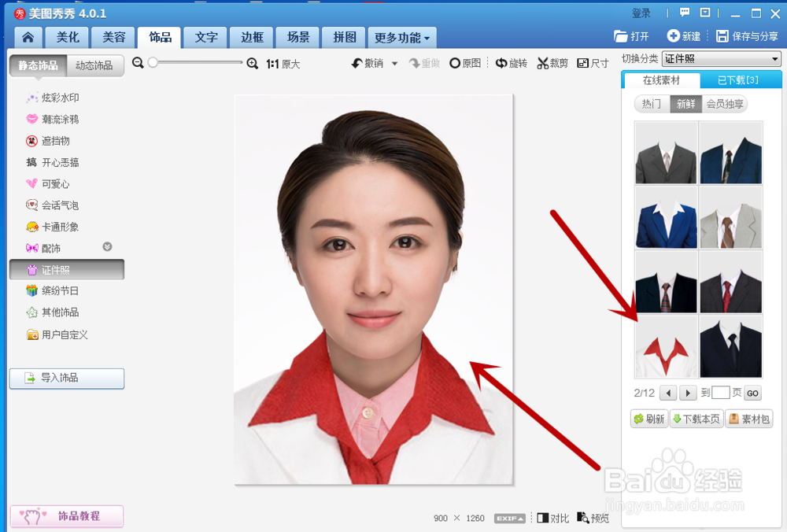Open 用户自定义 folder category
The width and height of the screenshot is (787, 532).
coord(57,334)
